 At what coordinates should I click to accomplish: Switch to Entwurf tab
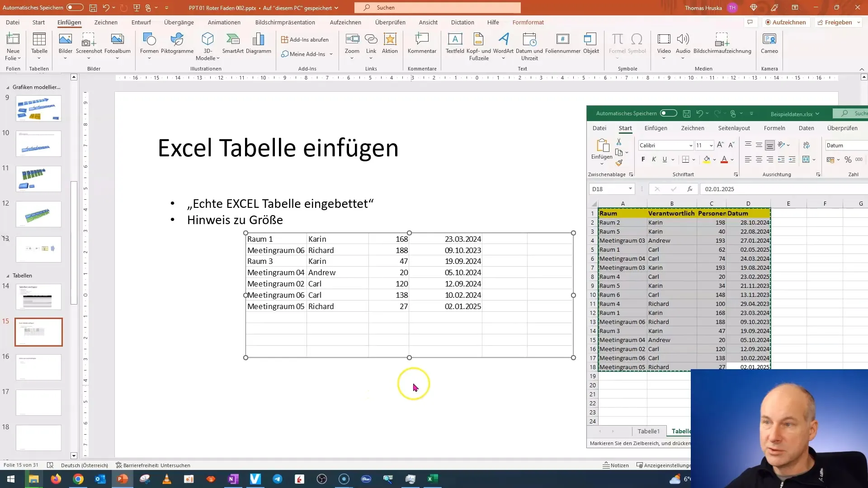(x=141, y=22)
